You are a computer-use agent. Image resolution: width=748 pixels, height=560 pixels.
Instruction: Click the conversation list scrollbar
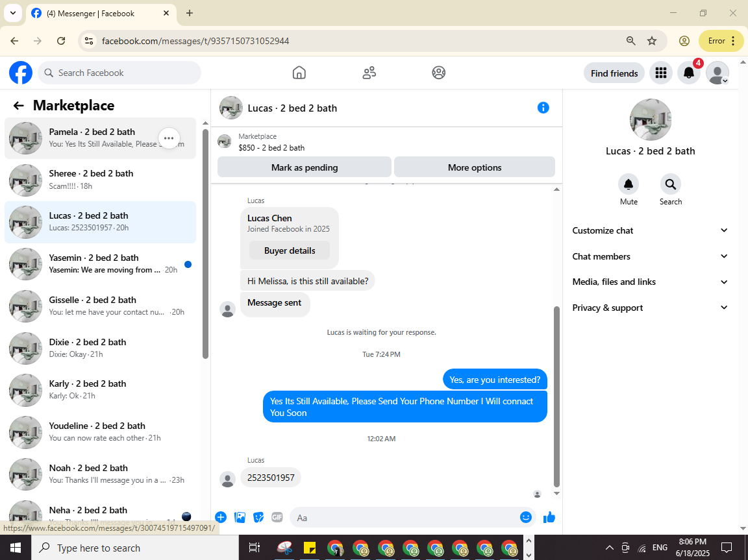coord(205,243)
